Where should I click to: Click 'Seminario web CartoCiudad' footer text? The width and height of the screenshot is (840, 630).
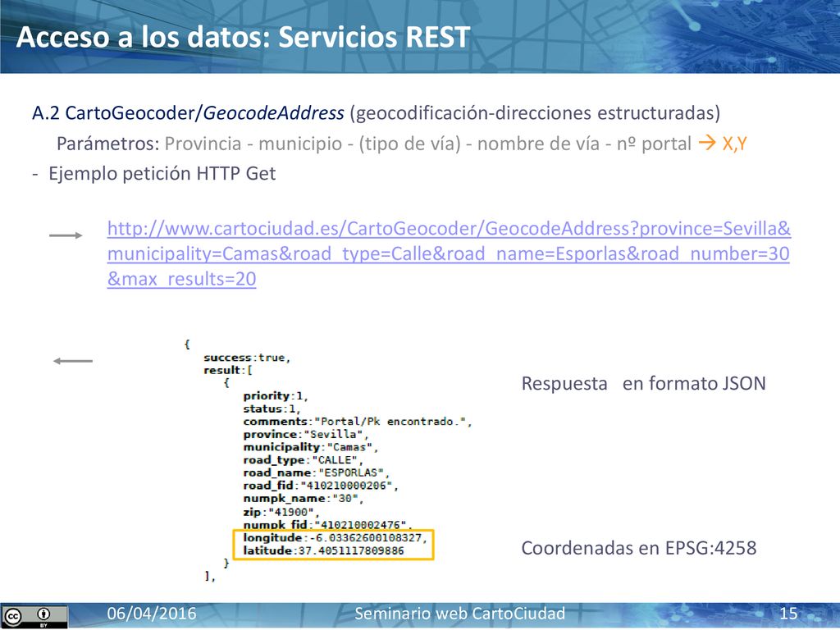click(459, 614)
